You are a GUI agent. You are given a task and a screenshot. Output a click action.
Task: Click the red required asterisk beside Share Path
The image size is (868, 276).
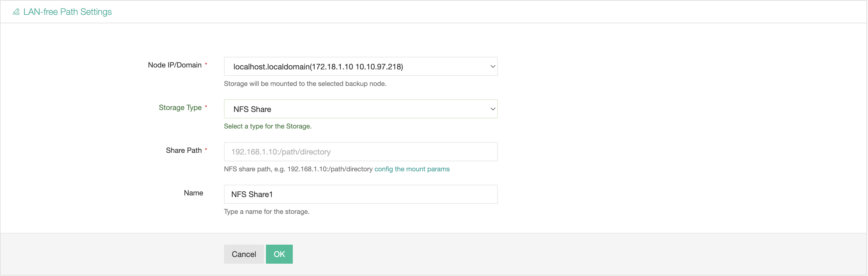(206, 149)
